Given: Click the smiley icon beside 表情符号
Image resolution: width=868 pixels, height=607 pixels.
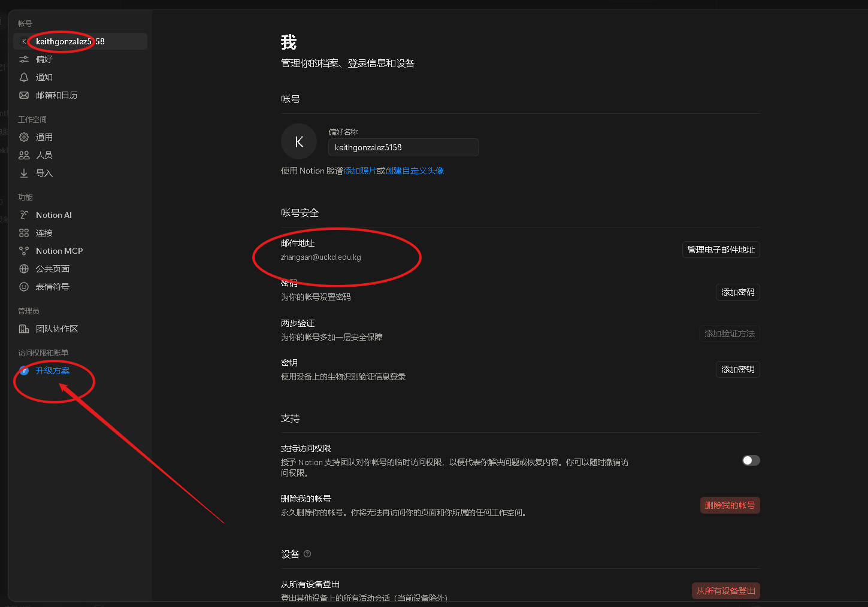Looking at the screenshot, I should pyautogui.click(x=24, y=287).
